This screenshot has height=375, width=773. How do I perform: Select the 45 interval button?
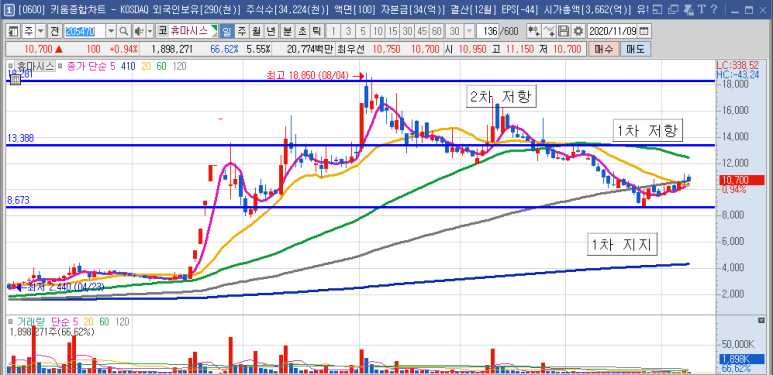422,32
